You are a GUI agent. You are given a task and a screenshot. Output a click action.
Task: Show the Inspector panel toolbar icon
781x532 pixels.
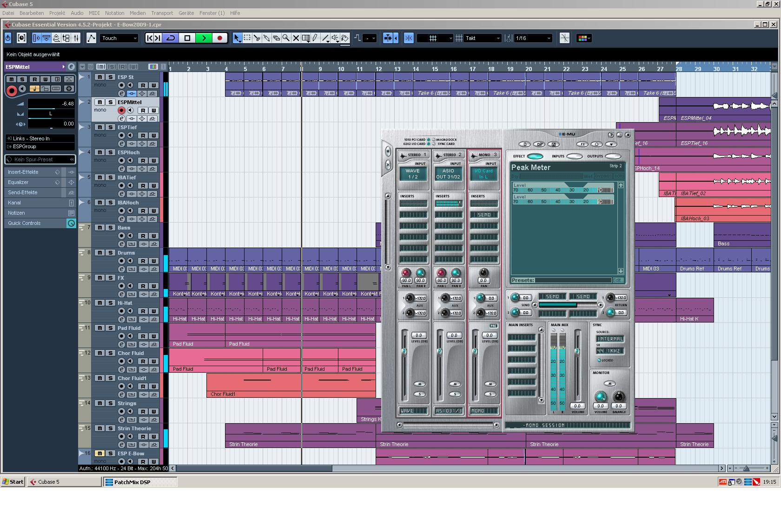pos(37,38)
